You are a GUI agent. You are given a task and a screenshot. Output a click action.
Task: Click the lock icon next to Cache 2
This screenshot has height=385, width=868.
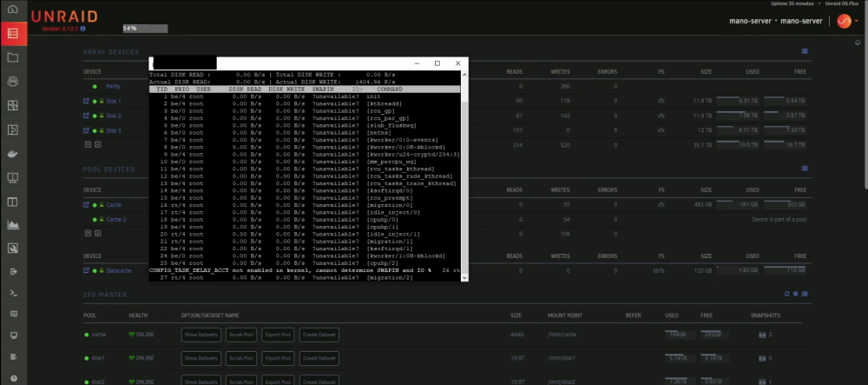102,219
